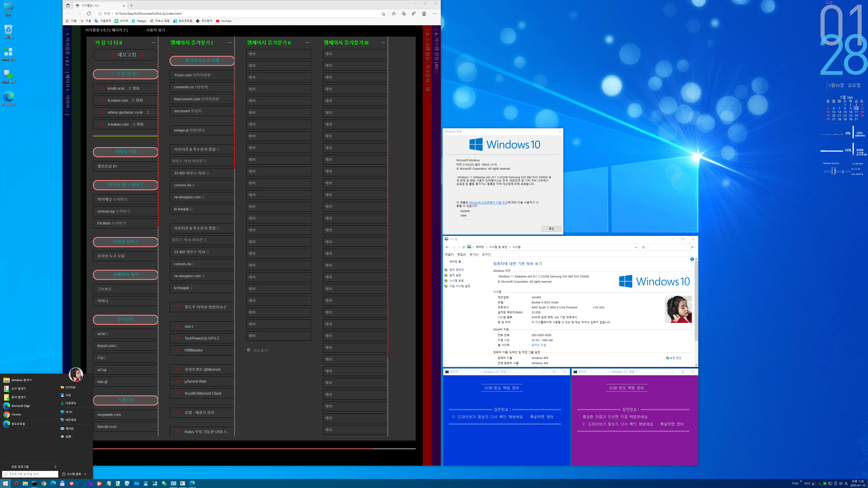Image resolution: width=868 pixels, height=488 pixels.
Task: Click 설정 변경 link in 시스템 window
Action: [674, 358]
